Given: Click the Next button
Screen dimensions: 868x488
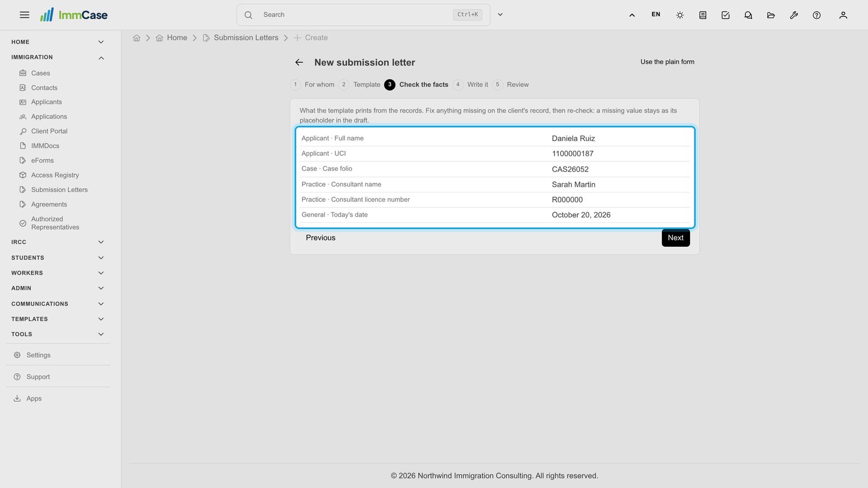Looking at the screenshot, I should (x=675, y=238).
